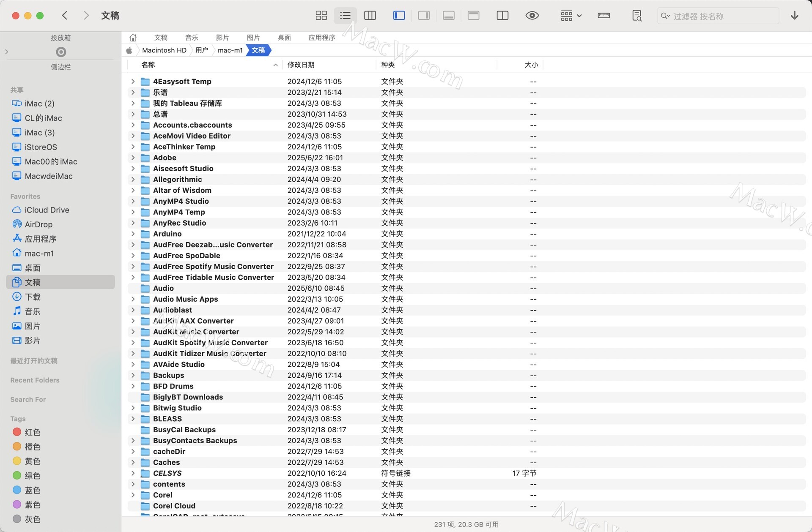This screenshot has height=532, width=812.
Task: Open AirDrop in sidebar
Action: coord(38,224)
